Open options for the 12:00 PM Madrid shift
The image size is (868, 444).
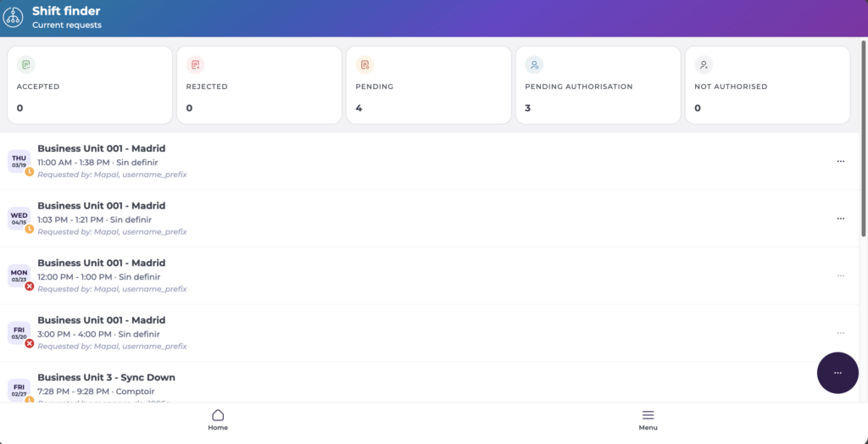click(x=840, y=275)
